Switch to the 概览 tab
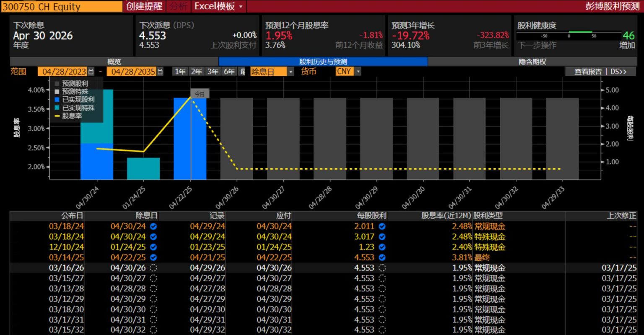The height and width of the screenshot is (335, 644). 114,62
